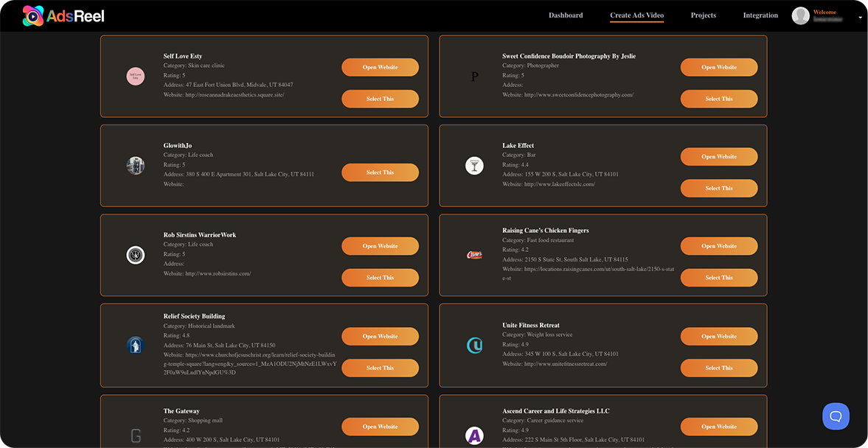Click the profile avatar in the top bar

tap(801, 15)
